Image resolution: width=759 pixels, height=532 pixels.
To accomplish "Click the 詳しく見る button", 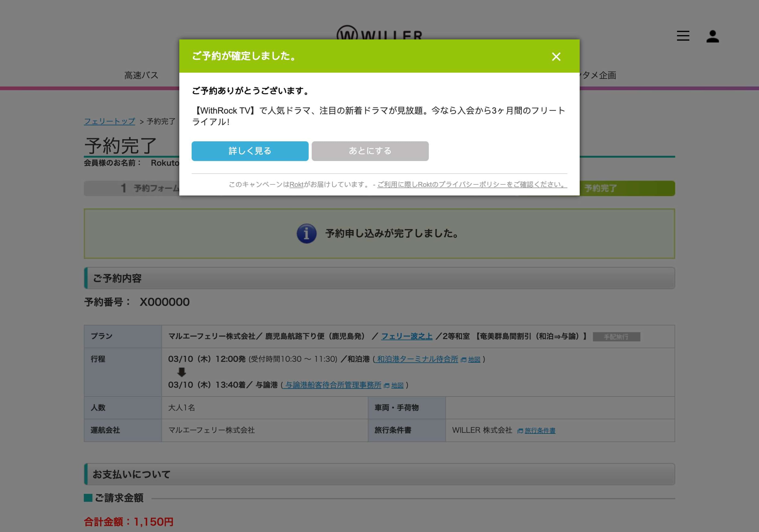I will pos(250,151).
